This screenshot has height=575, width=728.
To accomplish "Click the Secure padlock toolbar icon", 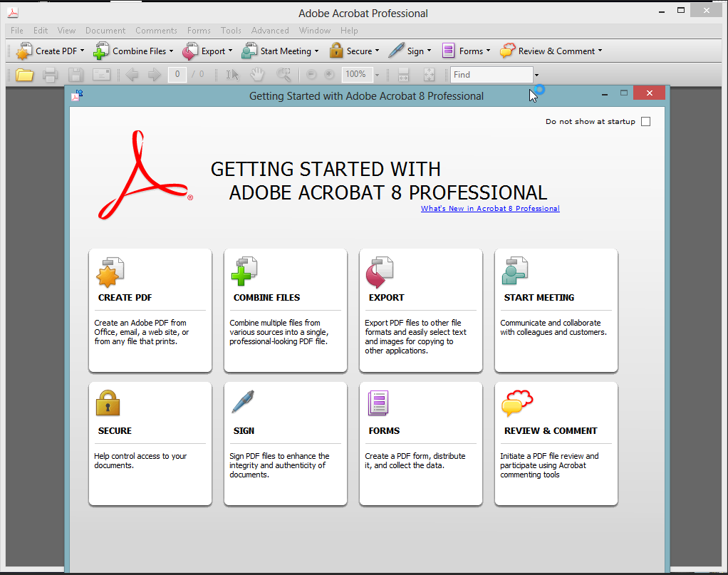I will [336, 51].
